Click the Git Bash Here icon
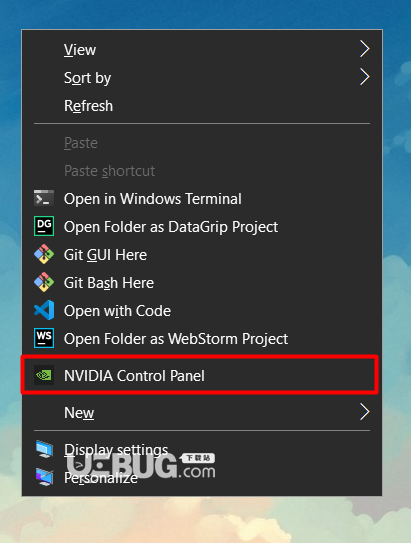This screenshot has width=411, height=543. (x=44, y=282)
